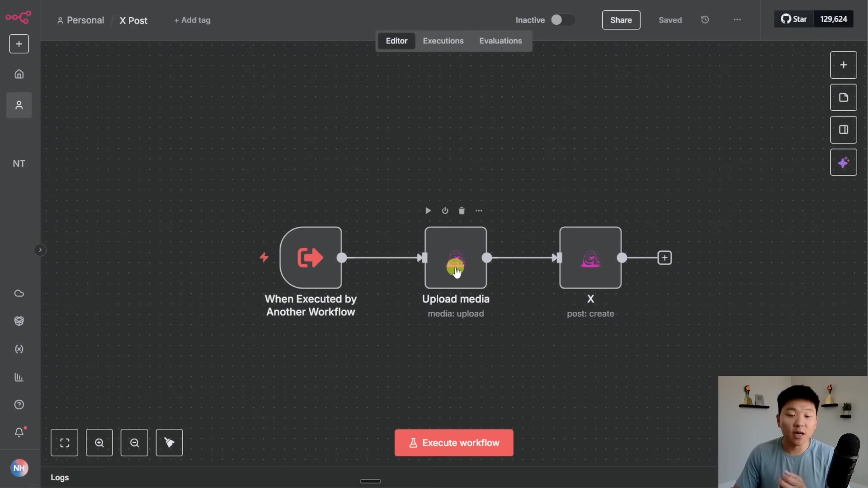The image size is (868, 488).
Task: Click the zoom to fit canvas icon
Action: tap(64, 443)
